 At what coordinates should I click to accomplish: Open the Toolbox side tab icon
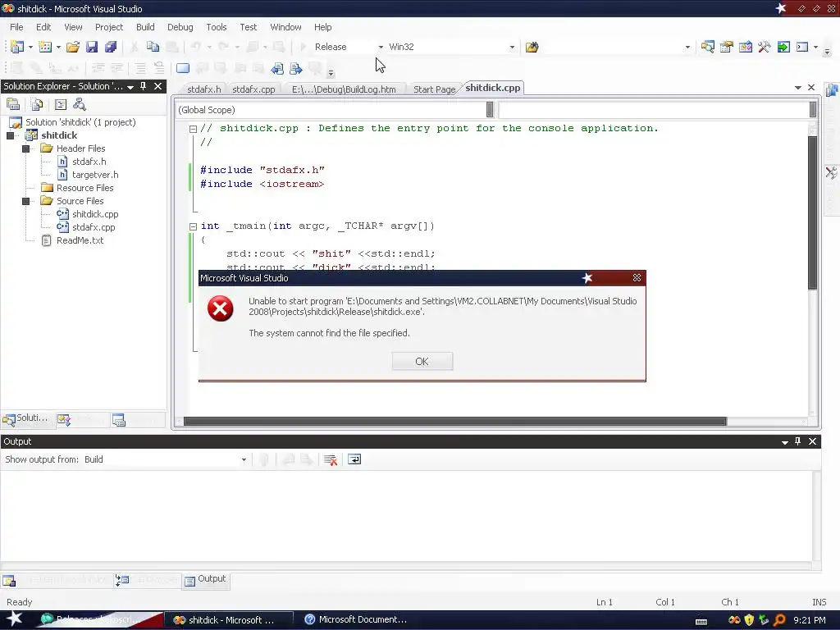(x=832, y=172)
